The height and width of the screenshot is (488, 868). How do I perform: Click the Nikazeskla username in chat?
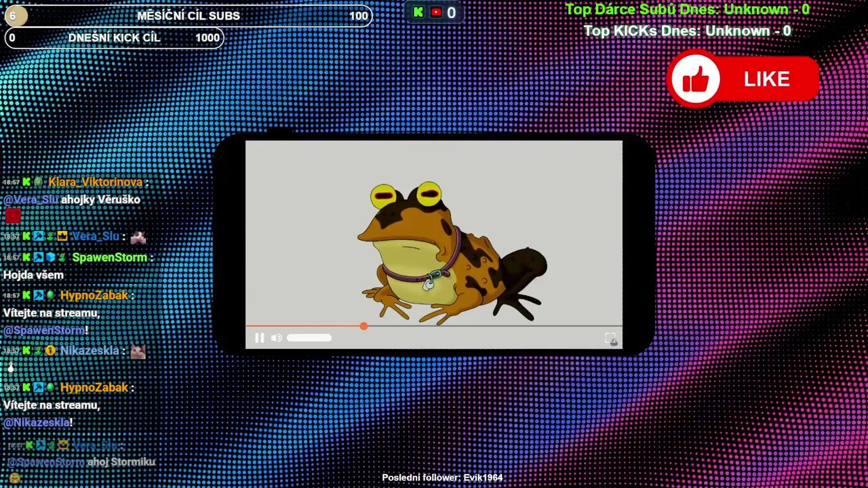coord(90,351)
